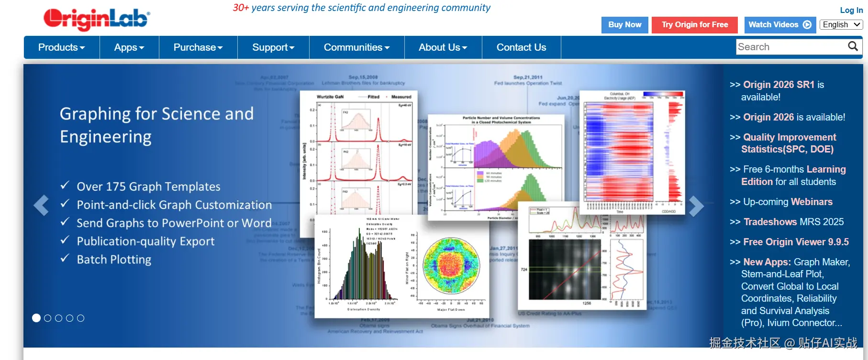
Task: Open Origin 2026 SR1 is available link
Action: click(783, 91)
